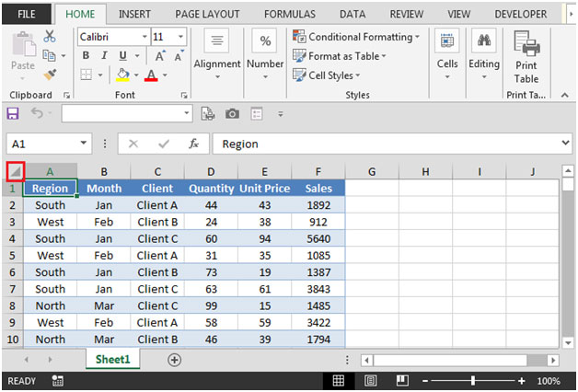
Task: Switch to Page Break Preview view
Action: (x=403, y=380)
